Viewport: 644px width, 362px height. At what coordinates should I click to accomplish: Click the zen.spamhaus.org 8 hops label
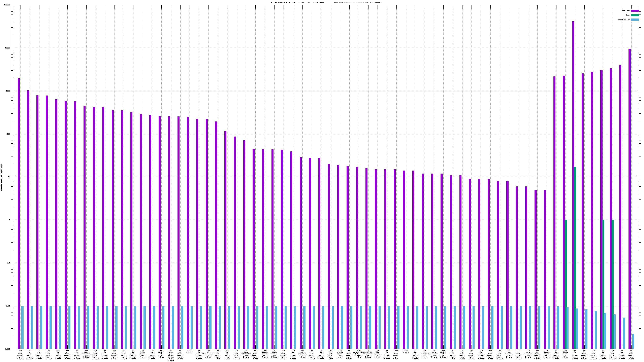coord(86,354)
